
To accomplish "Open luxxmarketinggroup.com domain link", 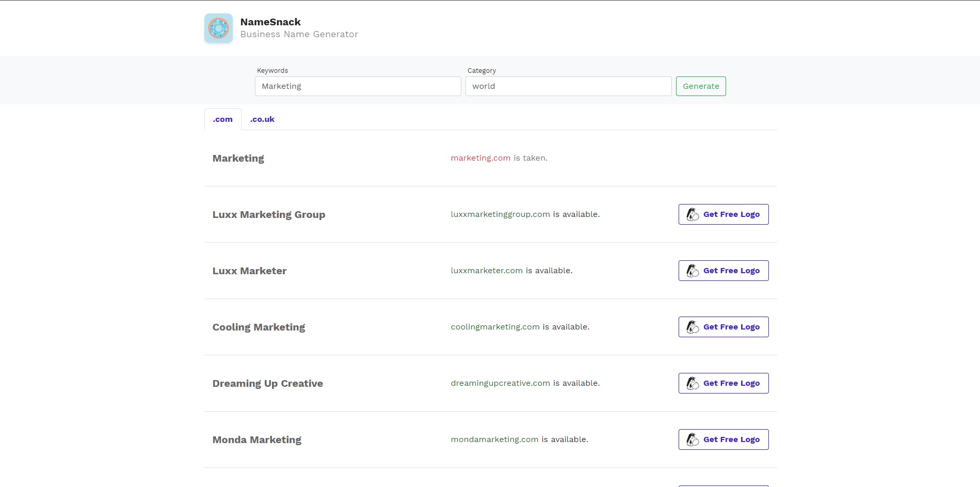I will point(500,214).
